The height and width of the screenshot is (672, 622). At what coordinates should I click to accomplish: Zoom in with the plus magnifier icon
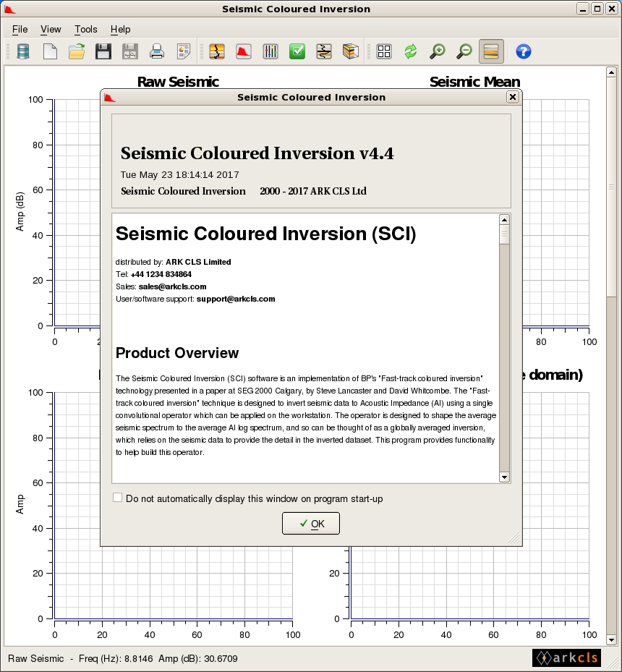point(438,51)
